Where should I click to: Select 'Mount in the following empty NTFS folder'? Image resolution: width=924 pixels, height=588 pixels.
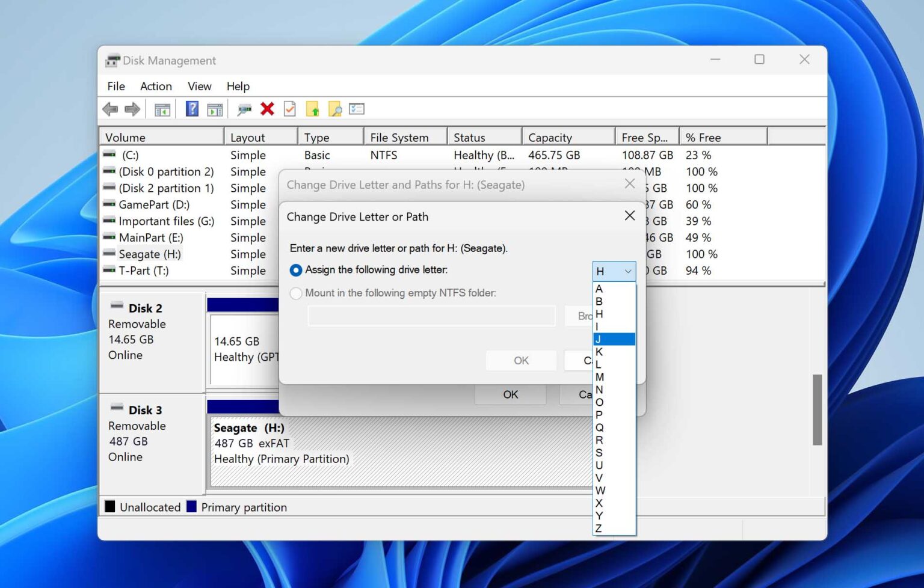(x=296, y=293)
